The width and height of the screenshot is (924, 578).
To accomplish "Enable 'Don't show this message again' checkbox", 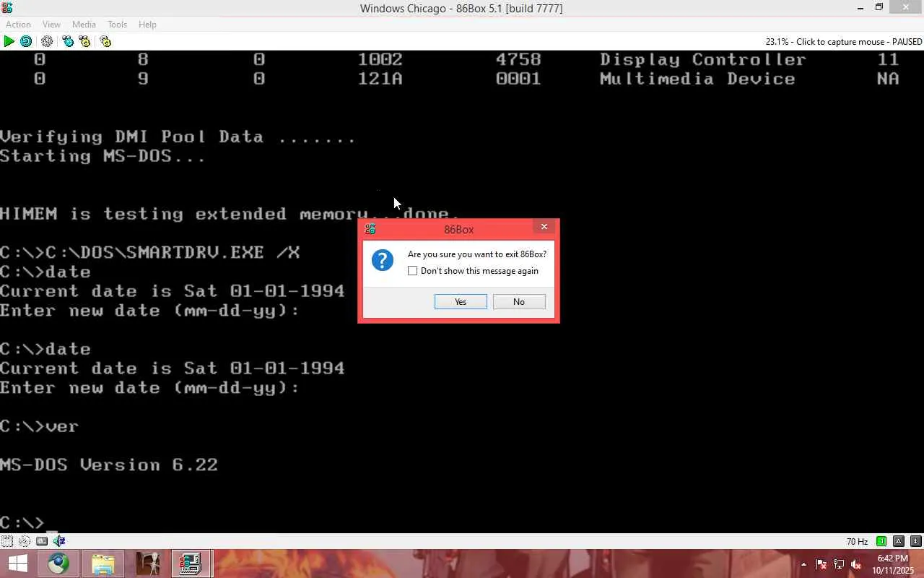I will pyautogui.click(x=412, y=271).
